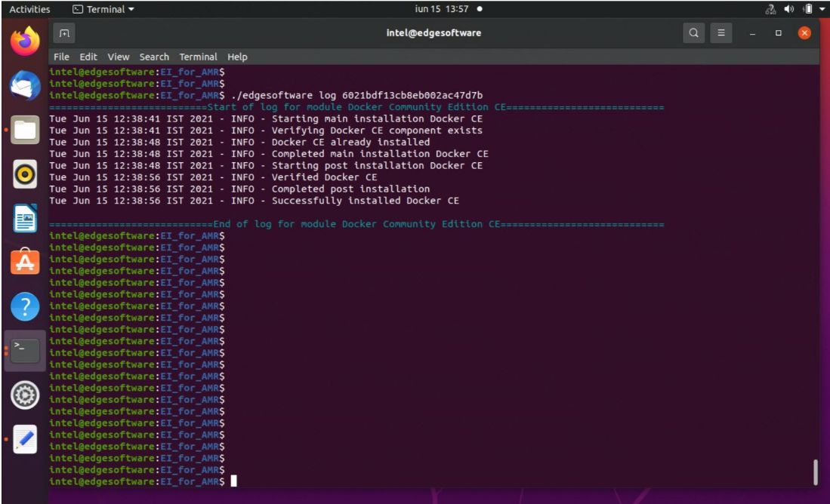Click the terminal search magnifier button
The height and width of the screenshot is (504, 830).
693,32
